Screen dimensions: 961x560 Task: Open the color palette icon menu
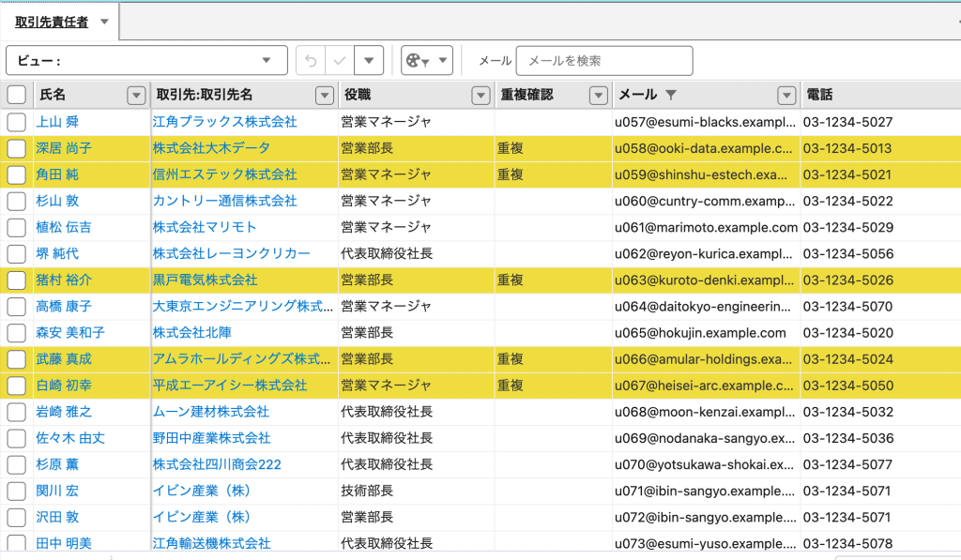(x=415, y=61)
